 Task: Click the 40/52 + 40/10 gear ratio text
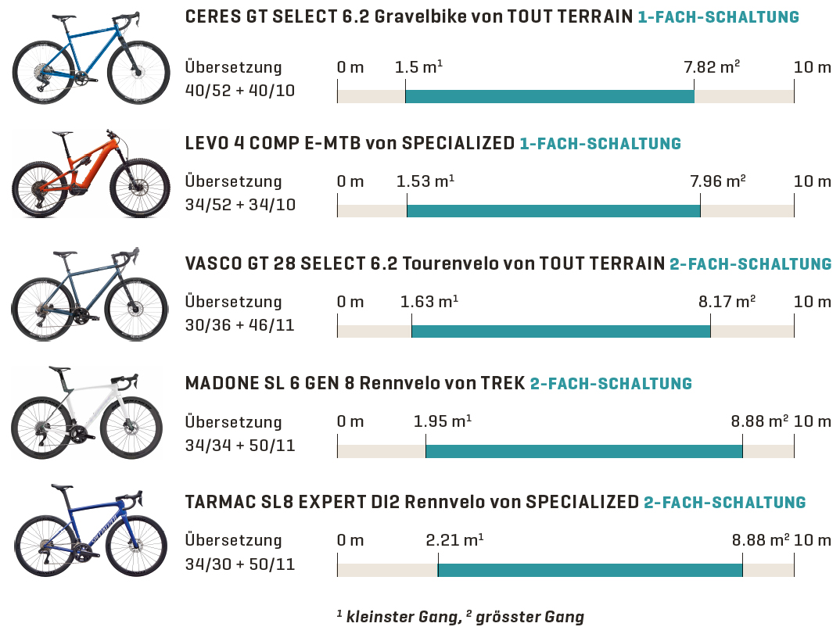click(240, 91)
